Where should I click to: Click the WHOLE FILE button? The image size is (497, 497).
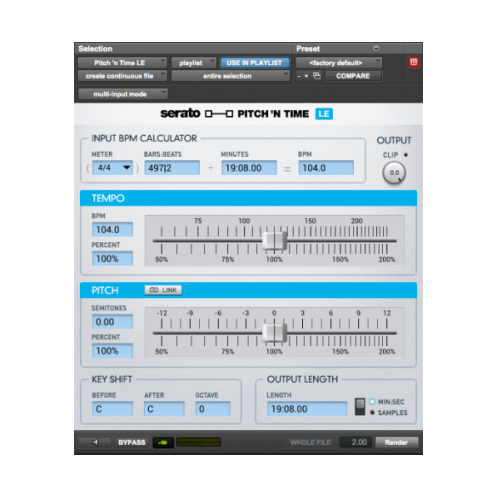tap(310, 442)
